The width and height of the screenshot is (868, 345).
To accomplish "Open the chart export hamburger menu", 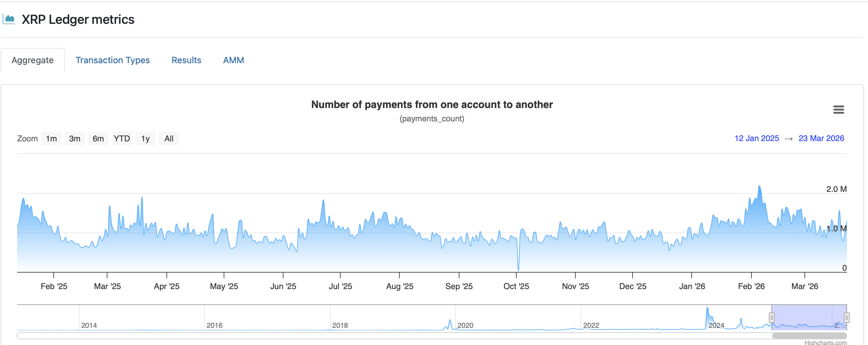I will 839,110.
